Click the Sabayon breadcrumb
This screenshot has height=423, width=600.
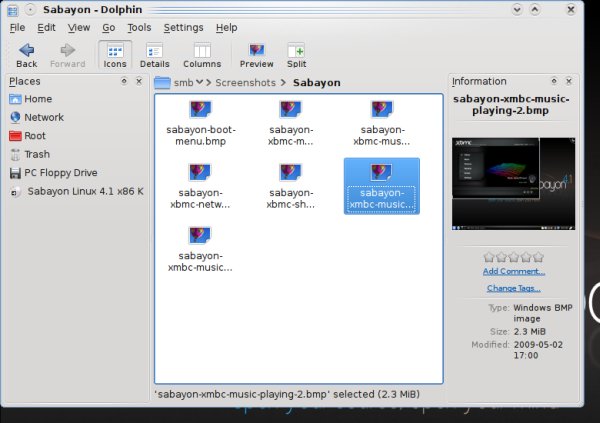(316, 83)
